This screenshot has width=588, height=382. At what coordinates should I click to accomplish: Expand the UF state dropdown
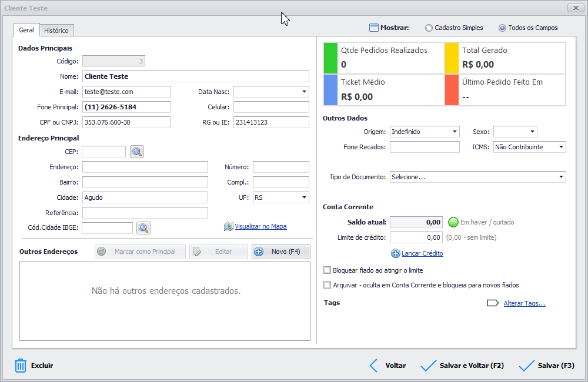pos(304,197)
